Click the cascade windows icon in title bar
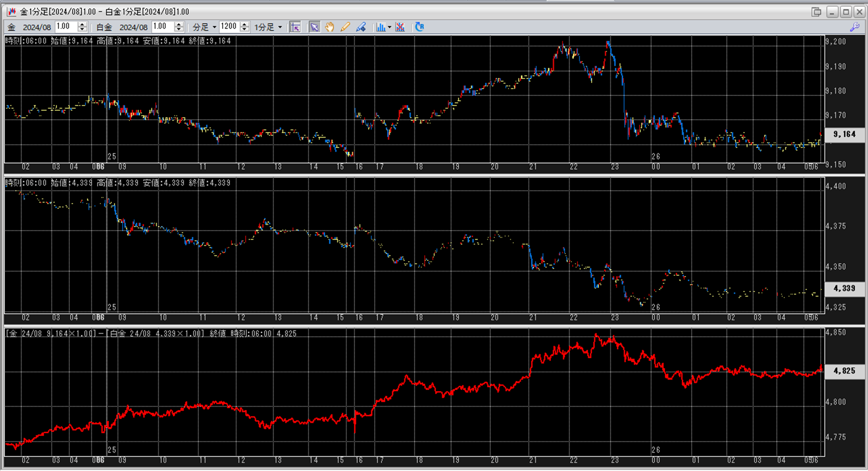 click(x=816, y=12)
